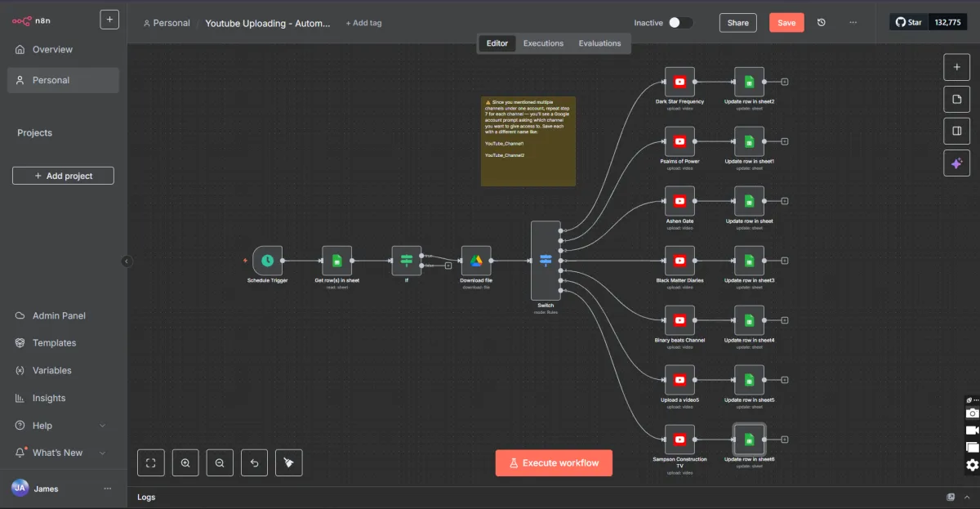
Task: Open the Sampson Construction TV node
Action: [x=679, y=440]
